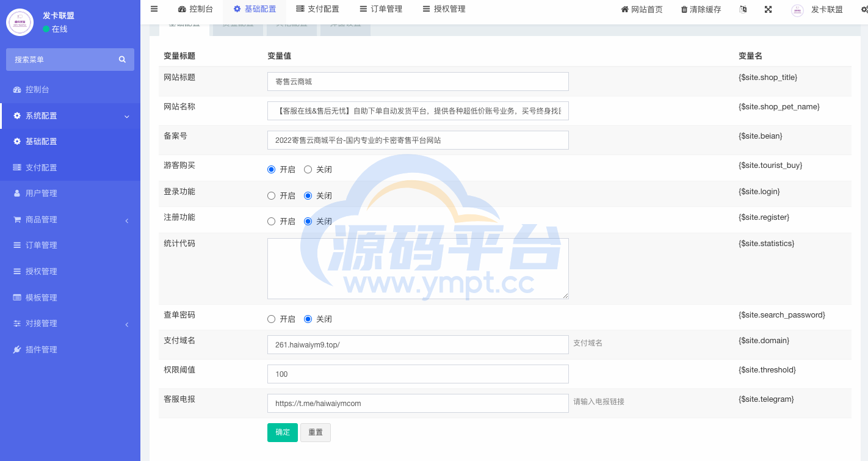The width and height of the screenshot is (868, 461).
Task: Click the variable name {$site.domain}
Action: 764,341
